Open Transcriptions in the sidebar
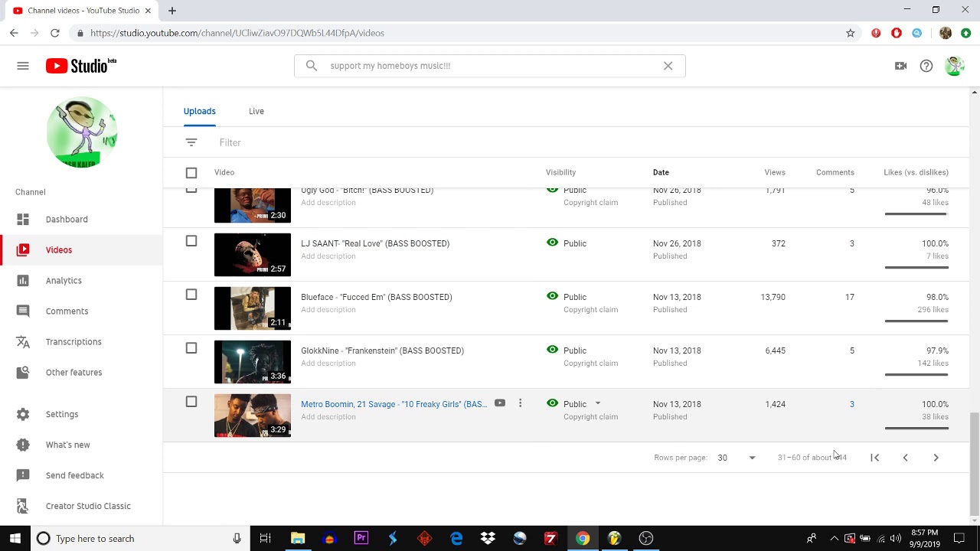Screen dimensions: 980x551 81,342
